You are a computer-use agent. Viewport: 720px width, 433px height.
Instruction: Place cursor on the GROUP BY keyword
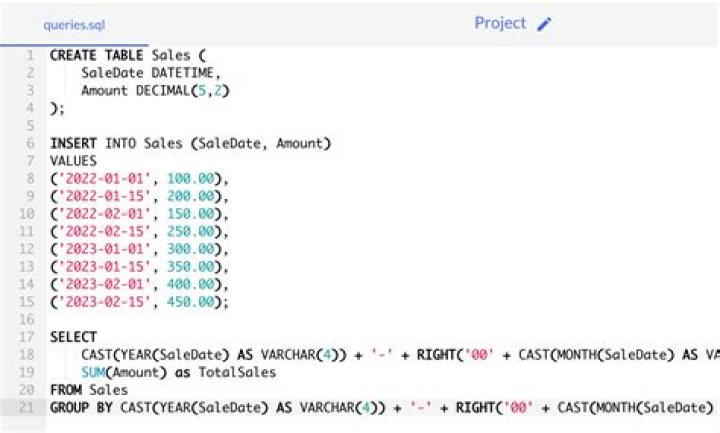point(81,407)
